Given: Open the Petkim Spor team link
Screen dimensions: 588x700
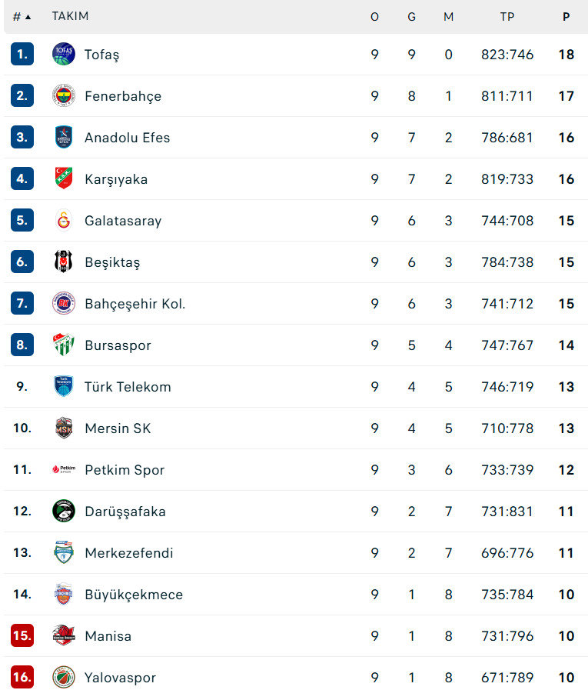Looking at the screenshot, I should (125, 470).
